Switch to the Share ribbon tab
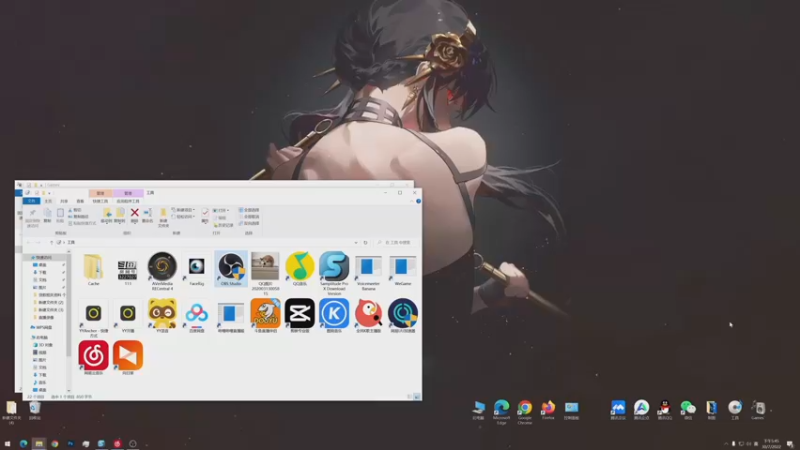The height and width of the screenshot is (450, 800). click(64, 201)
